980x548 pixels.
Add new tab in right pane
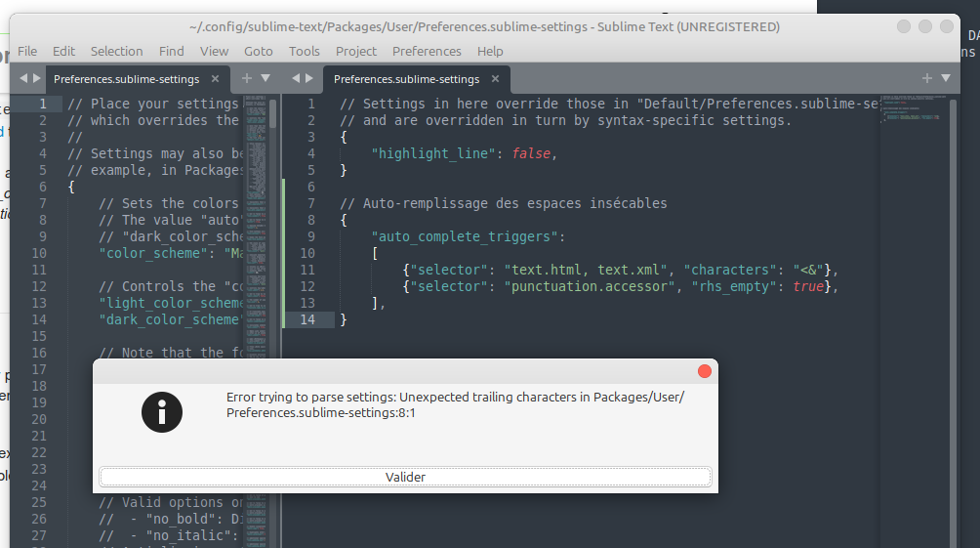pyautogui.click(x=927, y=78)
